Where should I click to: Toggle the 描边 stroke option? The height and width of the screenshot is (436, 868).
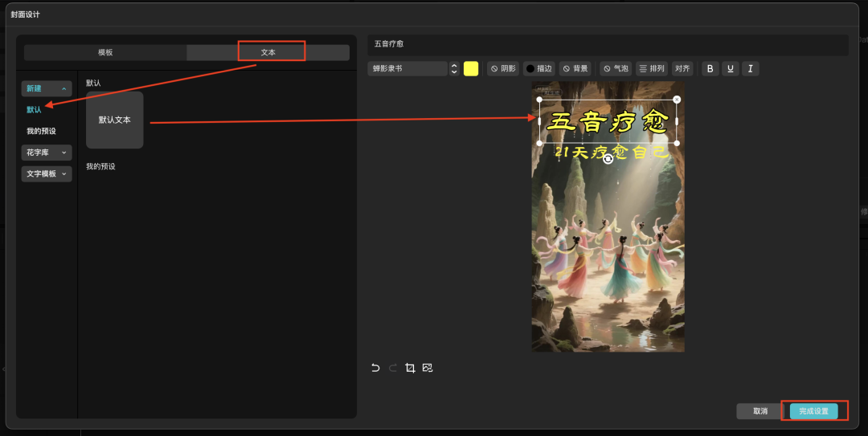tap(539, 68)
